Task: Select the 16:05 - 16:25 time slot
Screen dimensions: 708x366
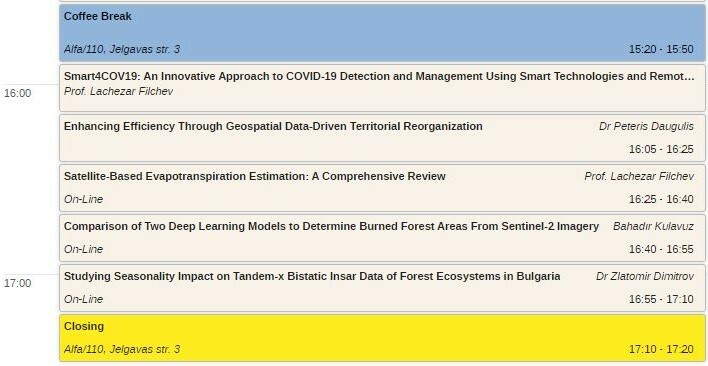Action: pos(661,149)
